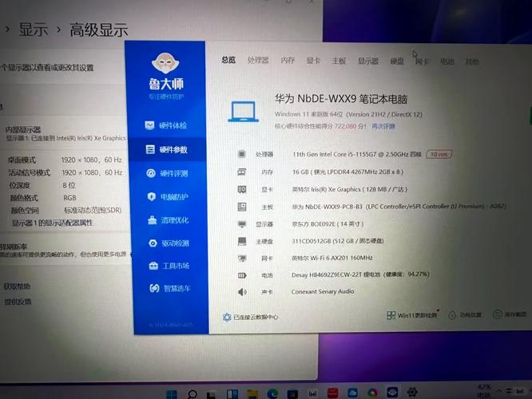Switch to the 电池 battery tab
Screen dimensions: 532x399
tap(447, 61)
